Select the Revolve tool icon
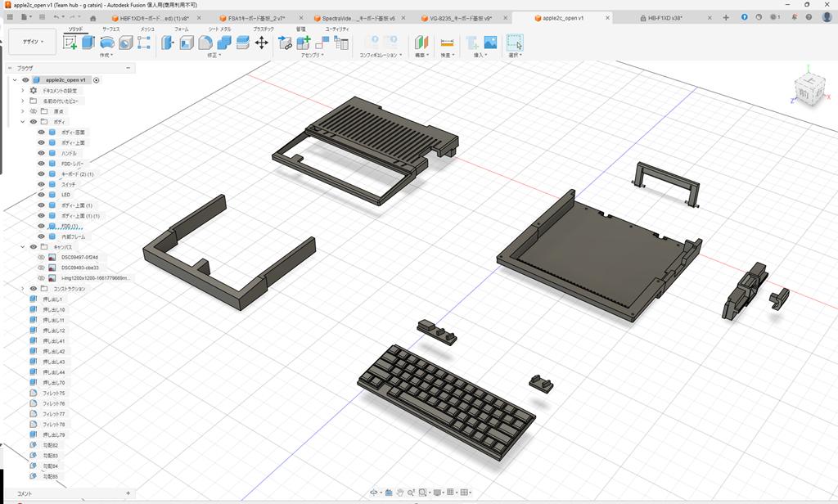 (107, 43)
